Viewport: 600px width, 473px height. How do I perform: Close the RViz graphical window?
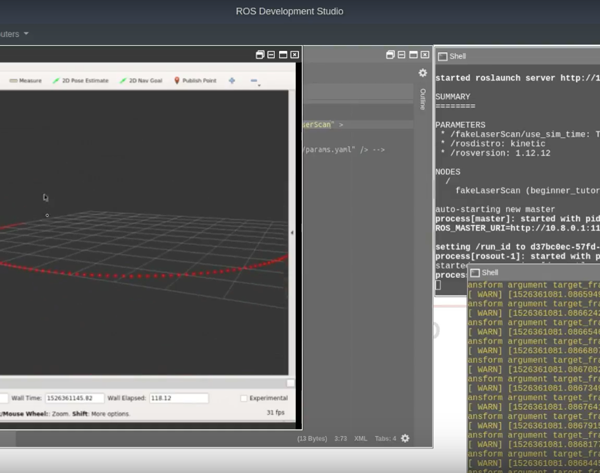tap(295, 55)
